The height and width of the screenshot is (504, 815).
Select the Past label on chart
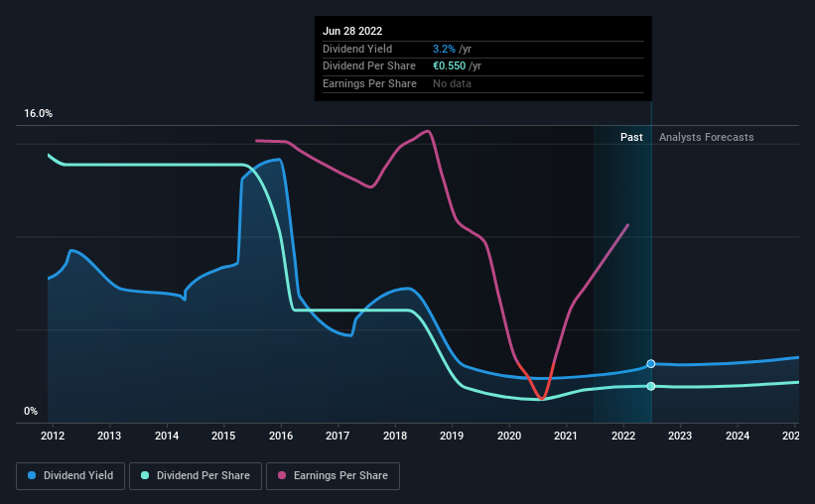click(631, 137)
